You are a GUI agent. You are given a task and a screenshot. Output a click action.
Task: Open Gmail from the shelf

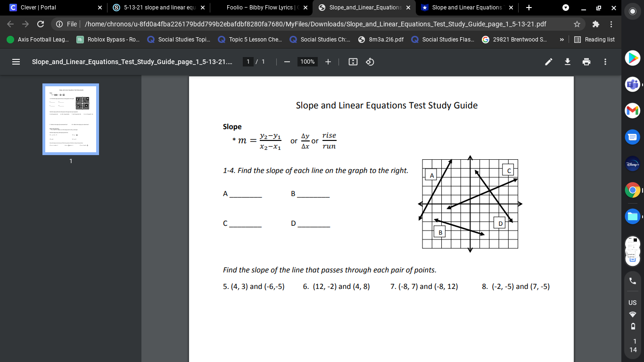(x=632, y=111)
